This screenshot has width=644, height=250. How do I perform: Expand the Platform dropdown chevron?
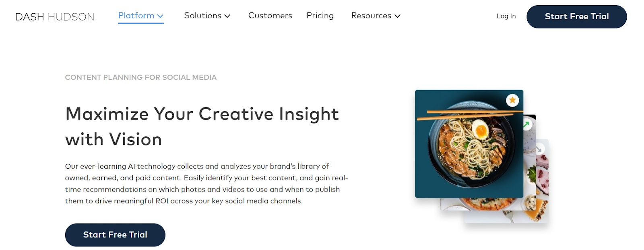coord(160,16)
